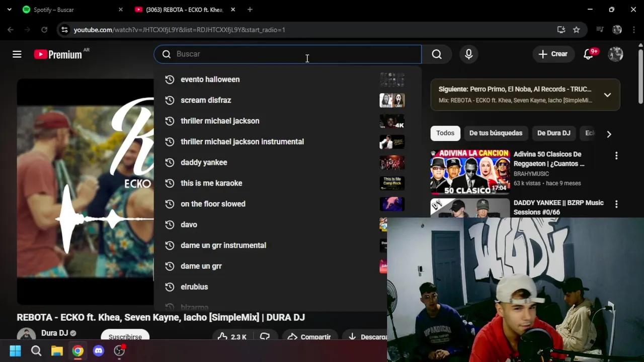
Task: Open Windows Start menu
Action: 15,351
